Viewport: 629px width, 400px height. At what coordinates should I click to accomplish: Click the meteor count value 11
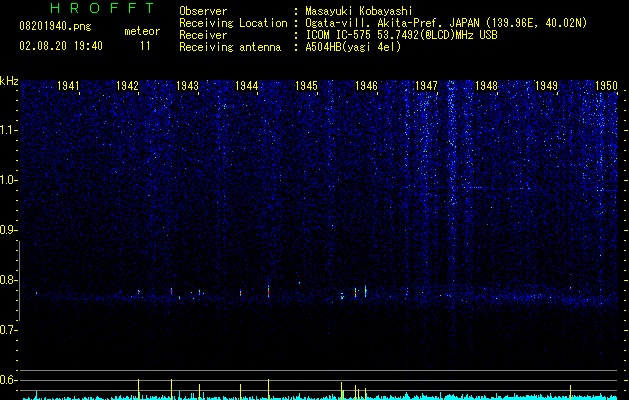pos(145,46)
